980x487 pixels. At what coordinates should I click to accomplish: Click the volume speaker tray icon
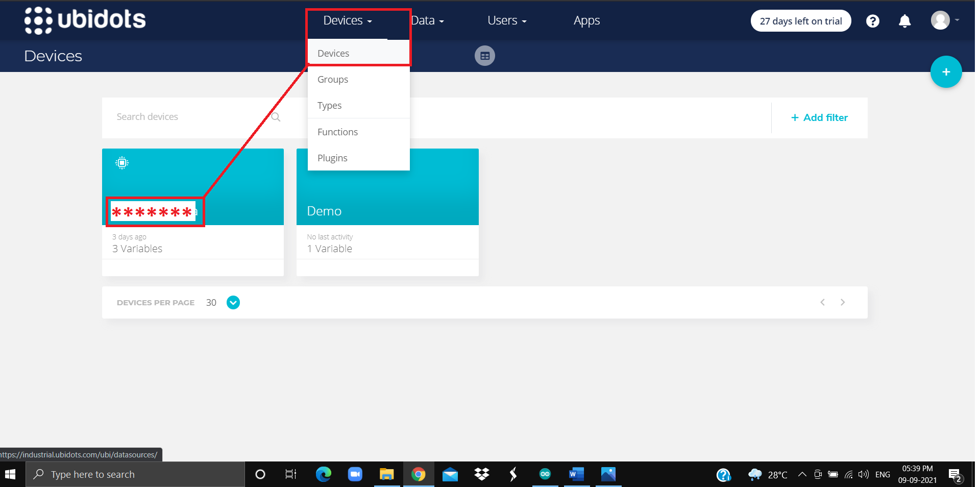[863, 474]
